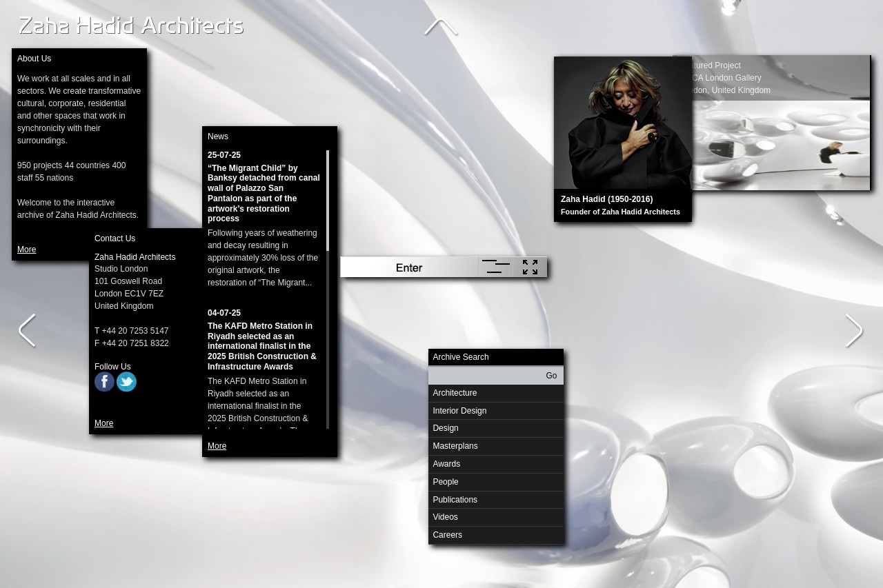Activate the fullscreen expand icon

click(530, 267)
